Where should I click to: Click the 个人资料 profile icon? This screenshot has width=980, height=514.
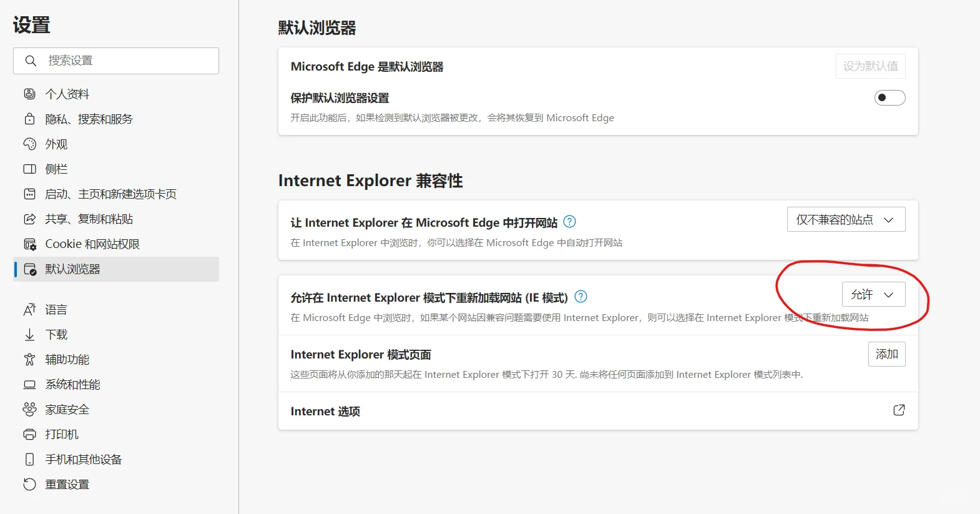click(x=29, y=94)
